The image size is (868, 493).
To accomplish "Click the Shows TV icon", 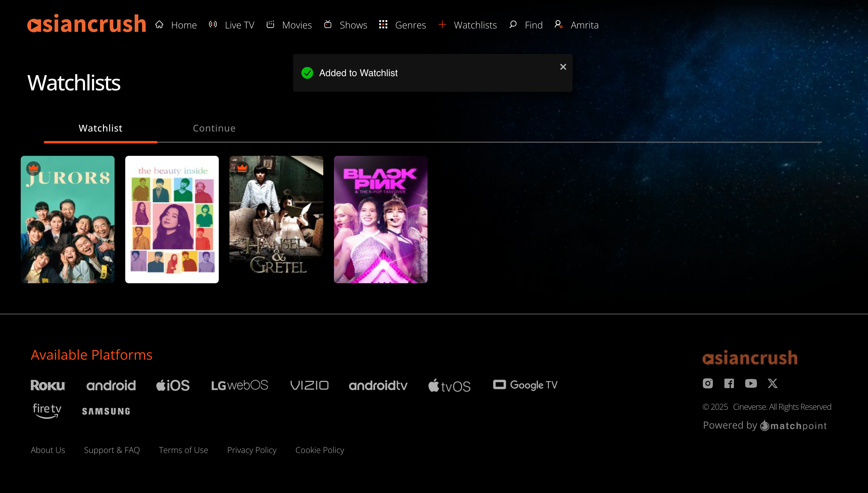I will (x=328, y=24).
